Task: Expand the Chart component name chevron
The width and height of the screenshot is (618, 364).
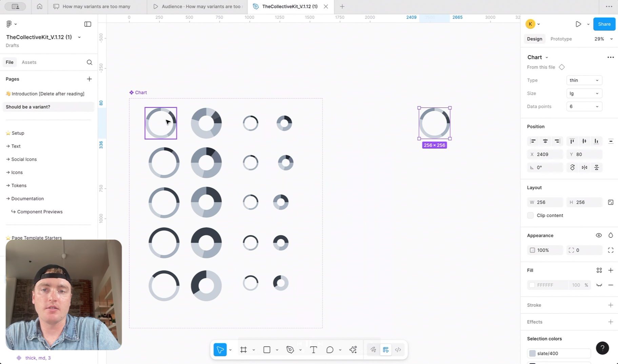Action: tap(547, 58)
